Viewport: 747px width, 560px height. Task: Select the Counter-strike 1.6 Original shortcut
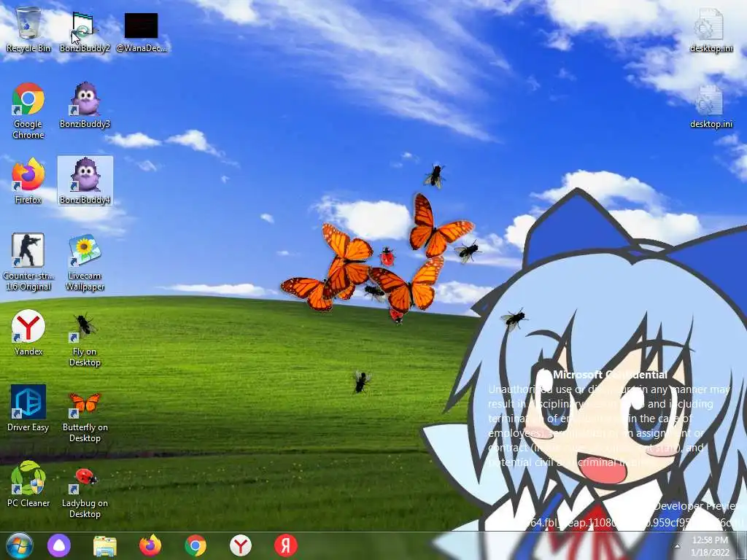tap(28, 262)
